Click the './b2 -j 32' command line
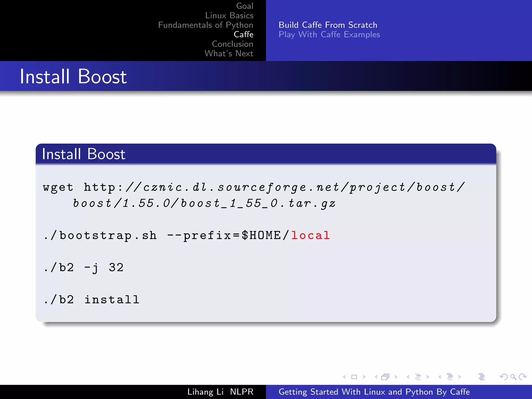Viewport: 532px width, 399px height. [x=84, y=268]
